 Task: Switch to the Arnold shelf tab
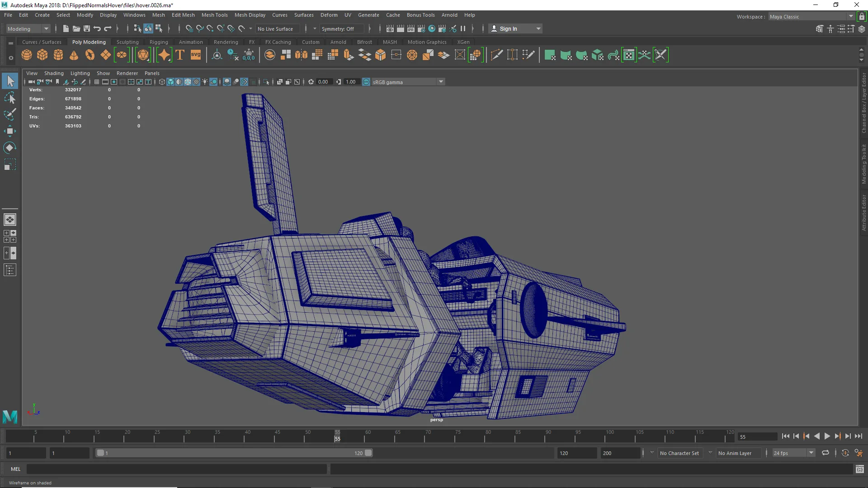pos(338,42)
